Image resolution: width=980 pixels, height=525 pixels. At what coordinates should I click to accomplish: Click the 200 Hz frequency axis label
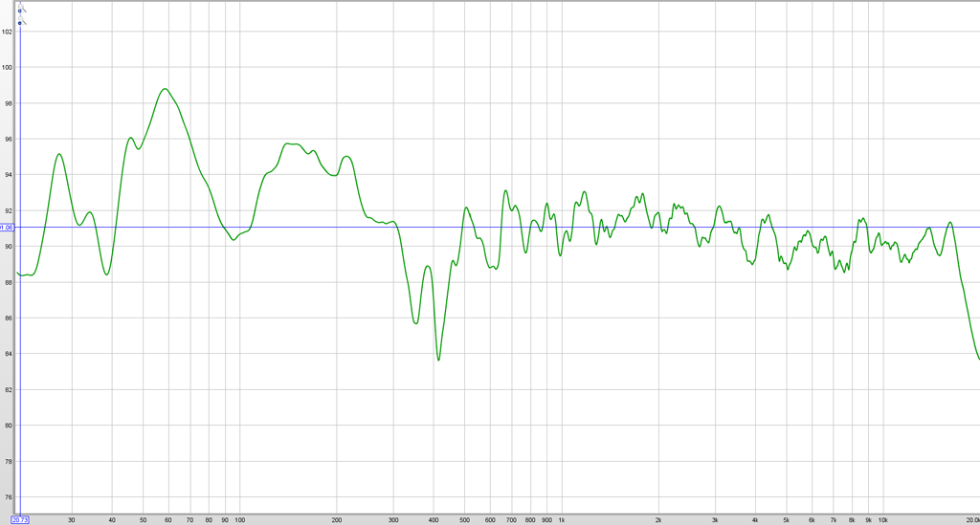(336, 519)
